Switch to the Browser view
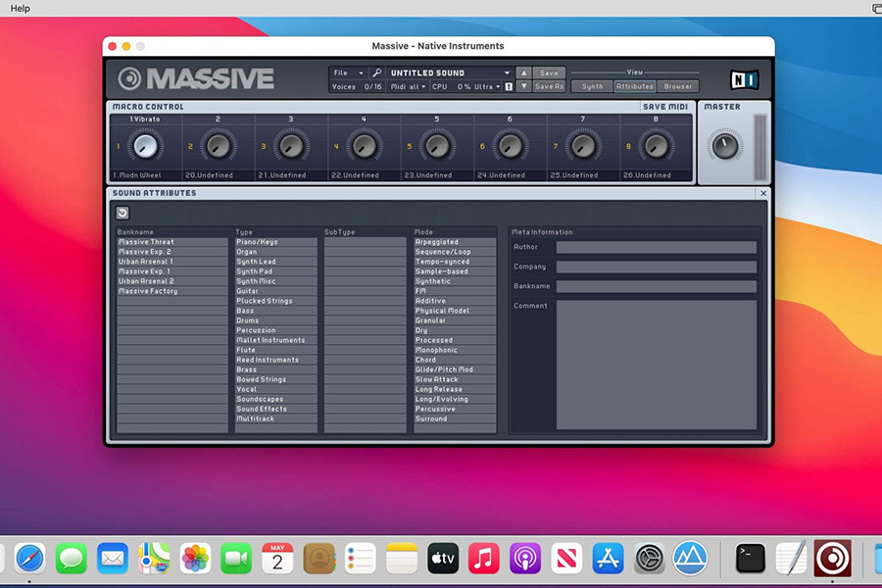 (678, 86)
